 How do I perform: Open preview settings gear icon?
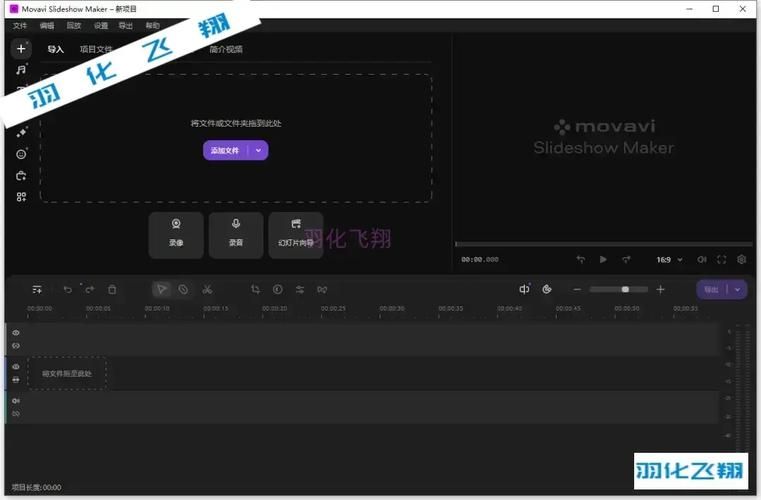point(742,259)
